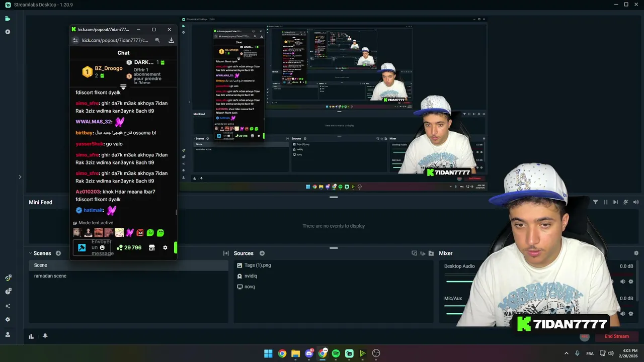Image resolution: width=644 pixels, height=362 pixels.
Task: Click username WWALMAS_32 in chat
Action: pos(93,122)
